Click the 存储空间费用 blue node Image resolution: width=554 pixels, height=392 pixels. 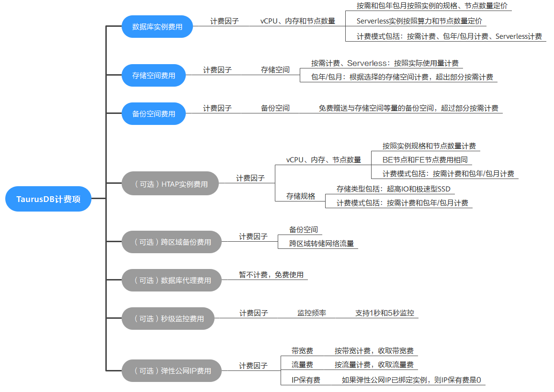click(154, 75)
